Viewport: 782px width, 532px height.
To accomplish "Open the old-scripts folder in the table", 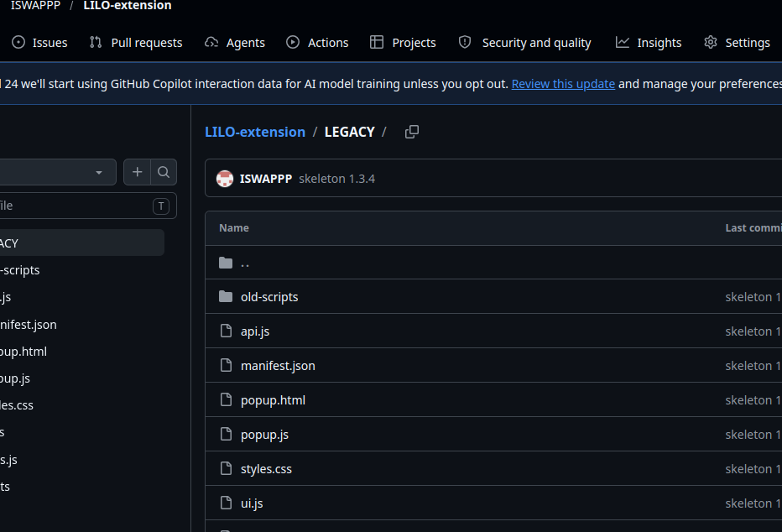I will click(x=269, y=297).
